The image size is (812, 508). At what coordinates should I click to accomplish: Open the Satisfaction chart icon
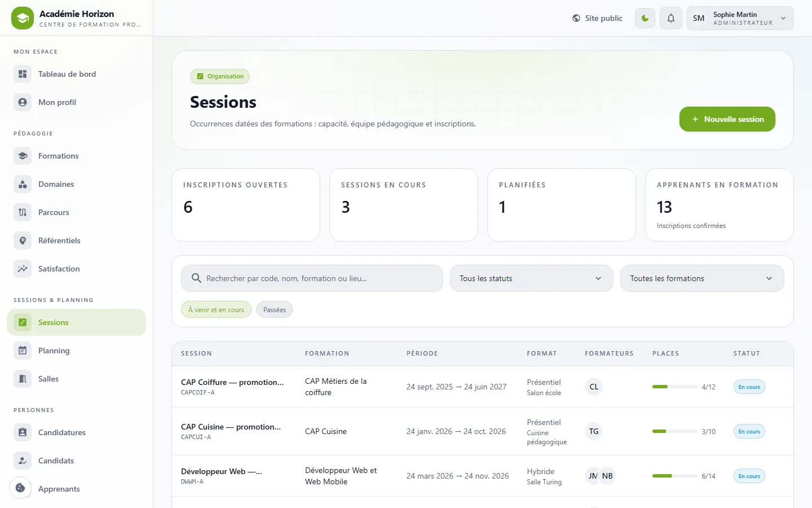(23, 269)
